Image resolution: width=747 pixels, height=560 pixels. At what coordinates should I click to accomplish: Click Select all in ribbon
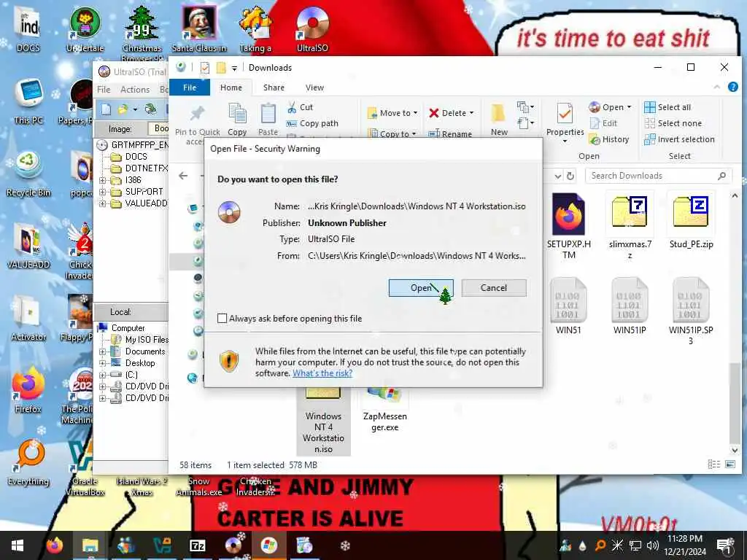(x=667, y=107)
